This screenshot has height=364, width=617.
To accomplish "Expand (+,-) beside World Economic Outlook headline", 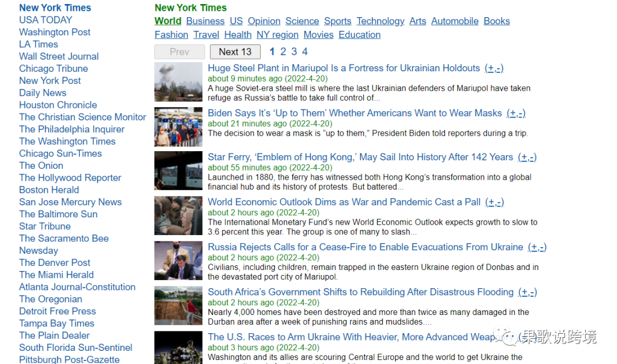I will [x=495, y=203].
